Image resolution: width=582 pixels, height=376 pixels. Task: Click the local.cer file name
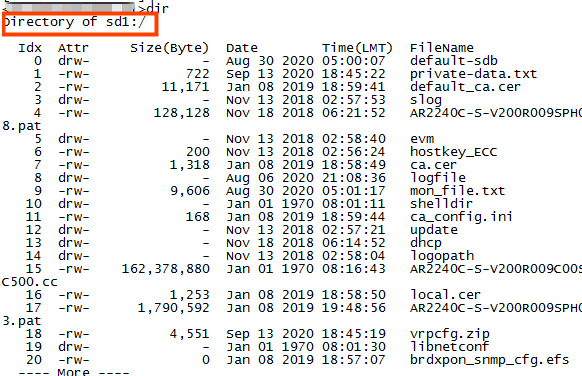coord(445,295)
